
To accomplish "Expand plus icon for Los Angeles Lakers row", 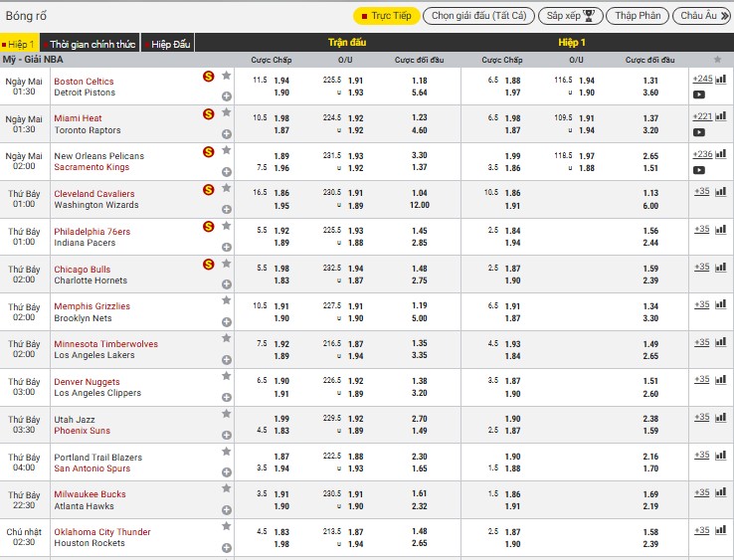I will pos(227,360).
